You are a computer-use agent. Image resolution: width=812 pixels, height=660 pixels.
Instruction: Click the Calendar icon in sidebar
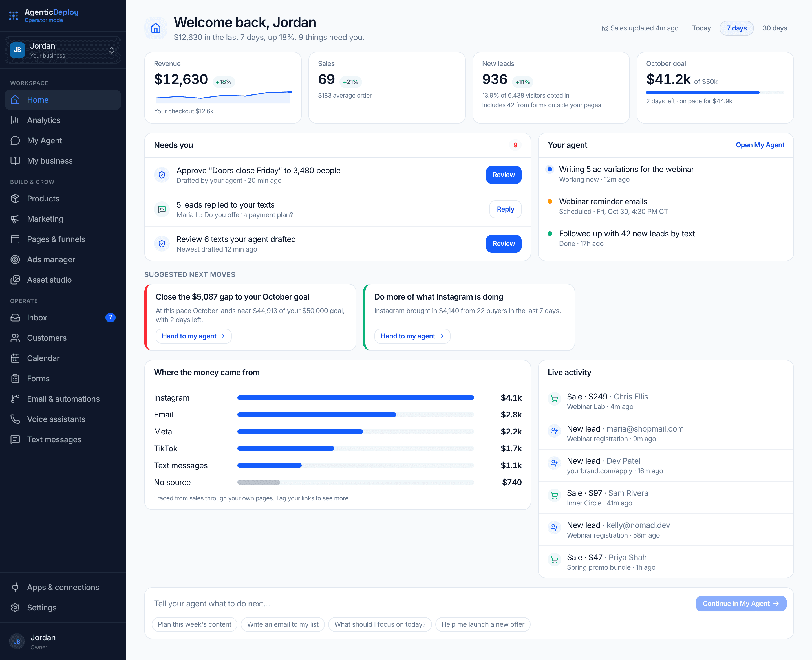pos(15,358)
